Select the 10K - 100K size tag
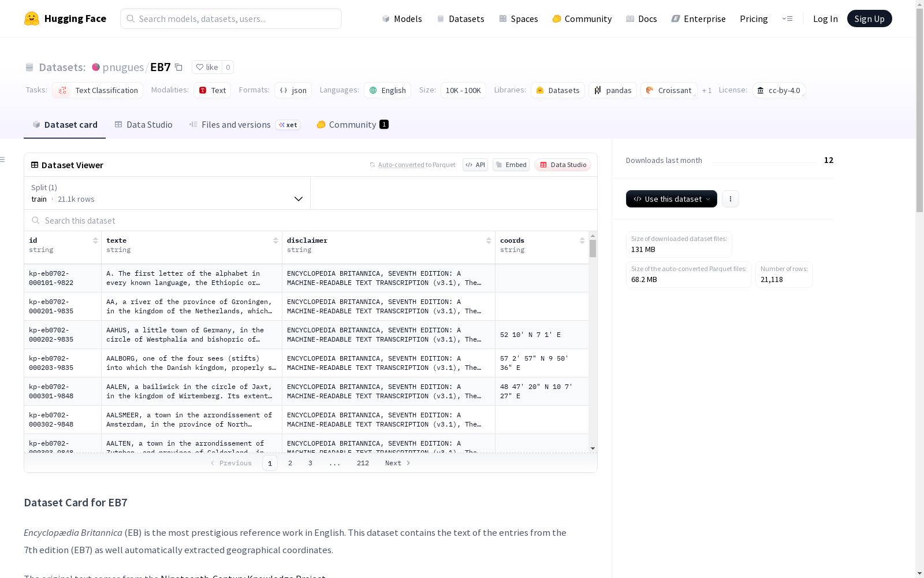 tap(463, 90)
